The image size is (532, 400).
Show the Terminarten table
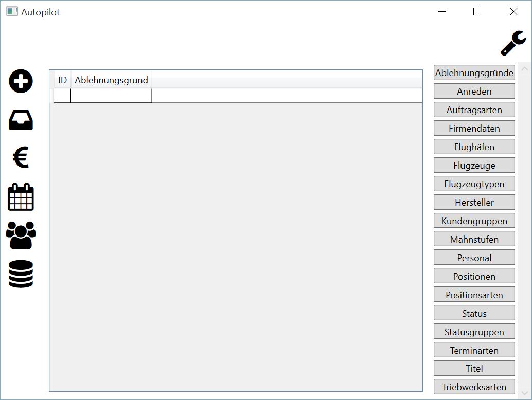click(x=474, y=350)
